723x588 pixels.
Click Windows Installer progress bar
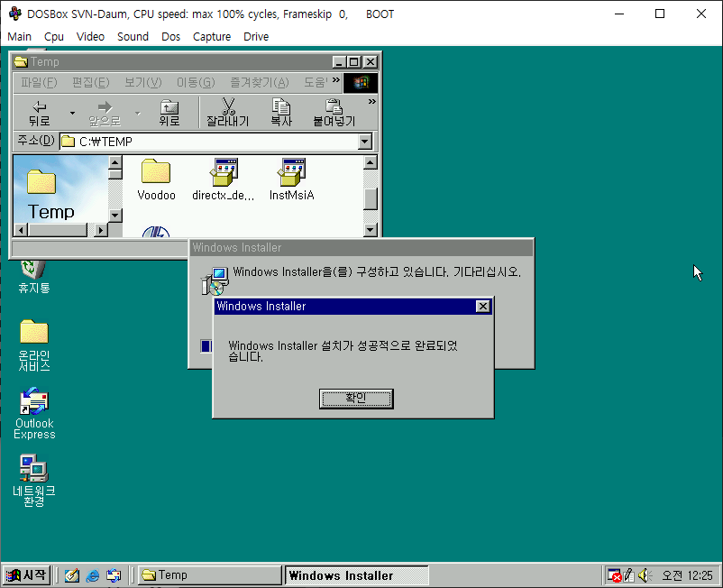click(206, 346)
